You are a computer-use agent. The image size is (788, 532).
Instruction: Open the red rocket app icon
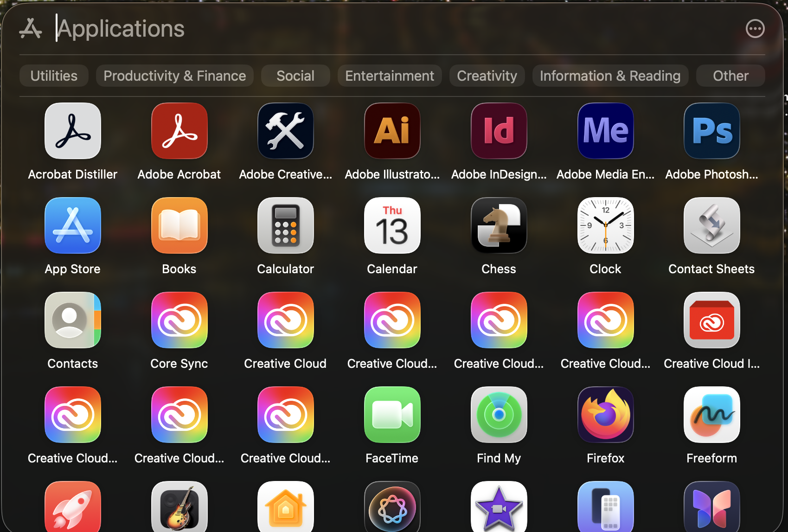coord(73,507)
